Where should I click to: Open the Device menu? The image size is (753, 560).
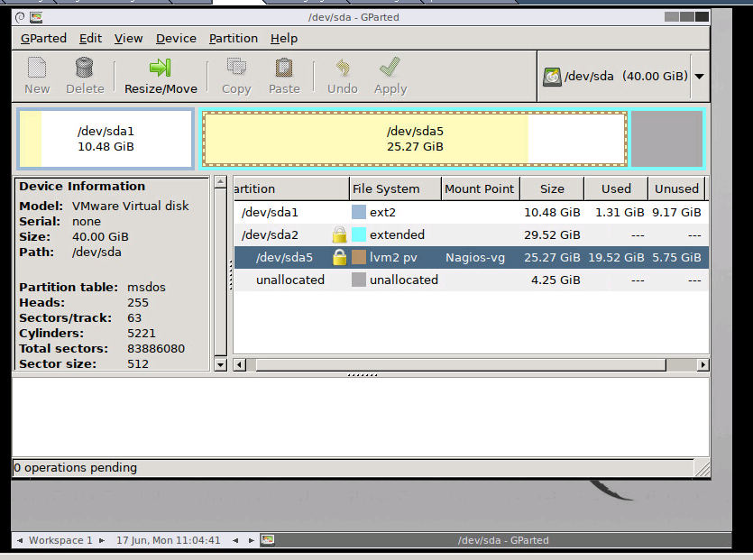[x=176, y=38]
